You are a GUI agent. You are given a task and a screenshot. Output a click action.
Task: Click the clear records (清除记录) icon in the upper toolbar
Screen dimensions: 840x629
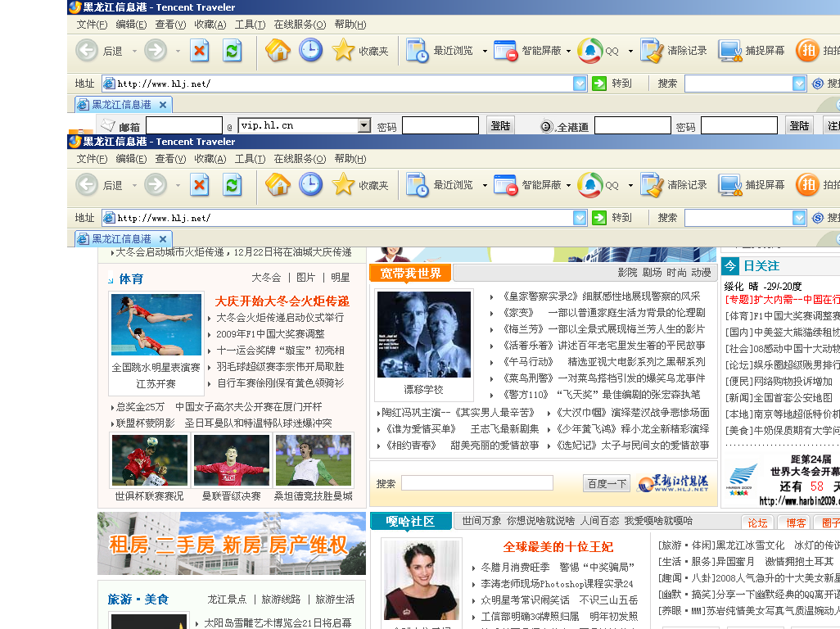652,51
